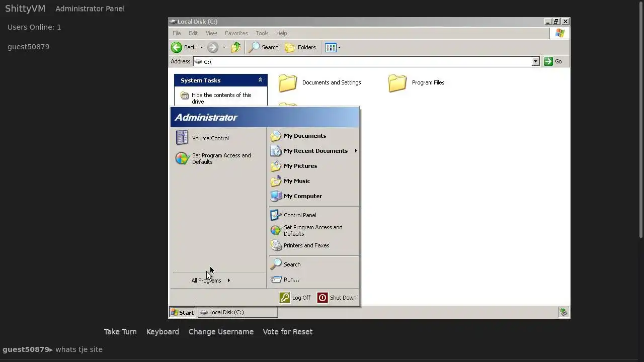Click the Up folder icon
Screen dimensions: 644x362
point(236,47)
